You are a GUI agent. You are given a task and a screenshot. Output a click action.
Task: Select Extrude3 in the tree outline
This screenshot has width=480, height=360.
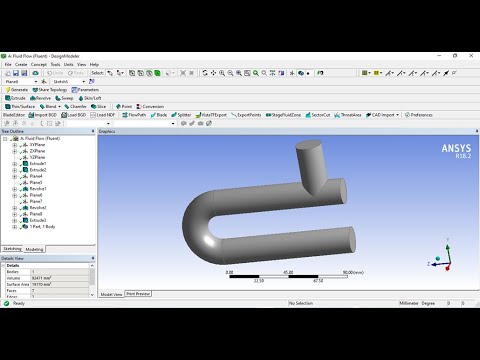(38, 220)
